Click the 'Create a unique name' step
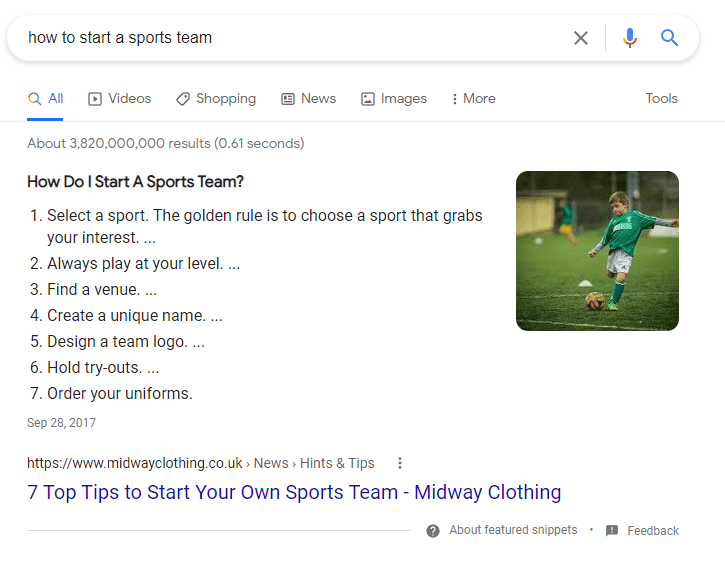The width and height of the screenshot is (725, 563). click(x=135, y=315)
